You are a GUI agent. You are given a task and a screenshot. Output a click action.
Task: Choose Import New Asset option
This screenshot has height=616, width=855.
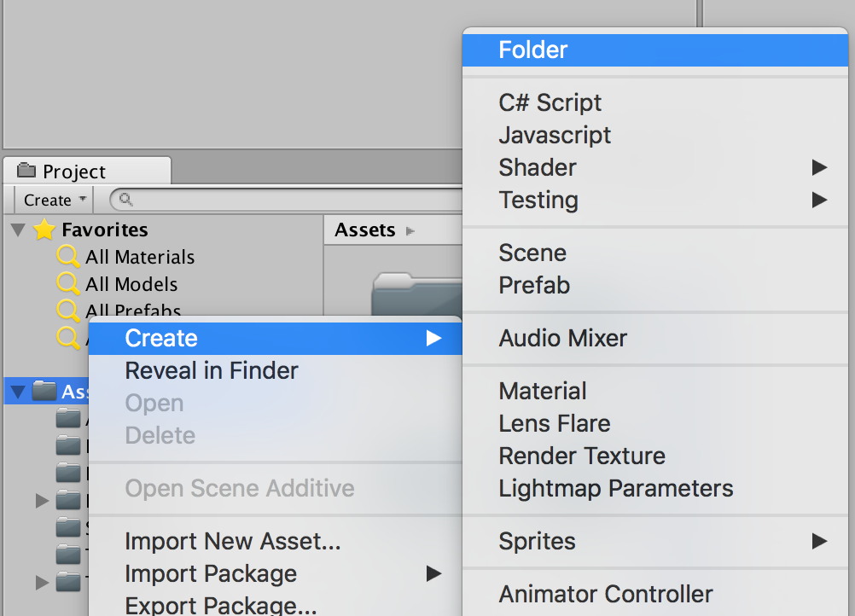pos(233,541)
